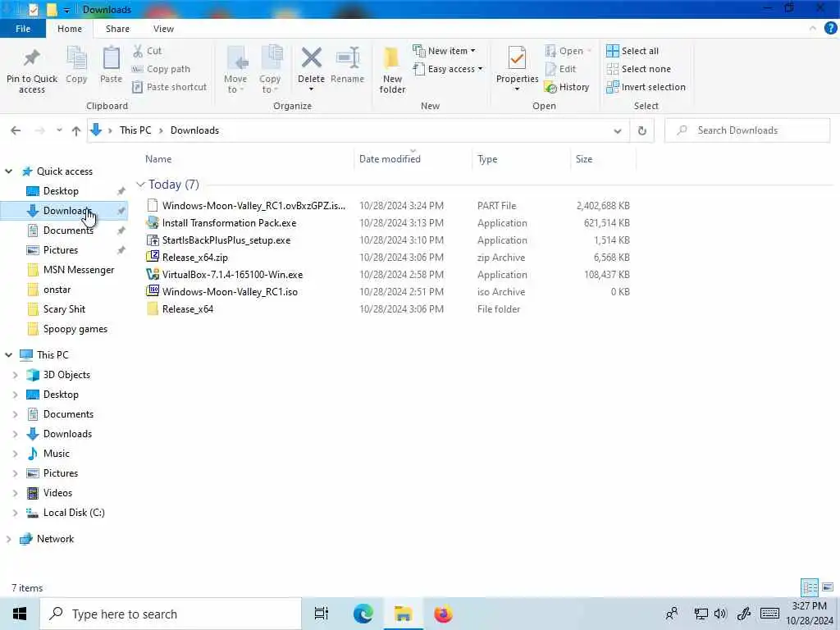Click the Cut scissors icon

138,51
